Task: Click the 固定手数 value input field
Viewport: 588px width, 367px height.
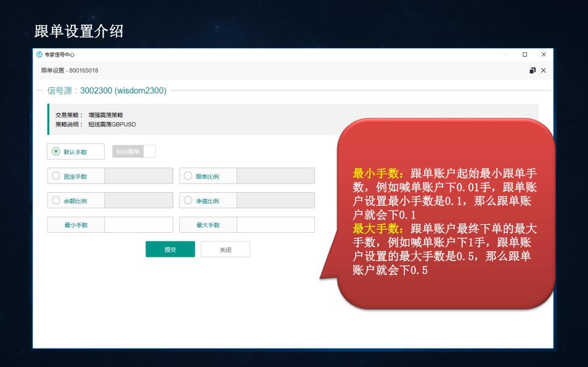Action: coord(139,176)
